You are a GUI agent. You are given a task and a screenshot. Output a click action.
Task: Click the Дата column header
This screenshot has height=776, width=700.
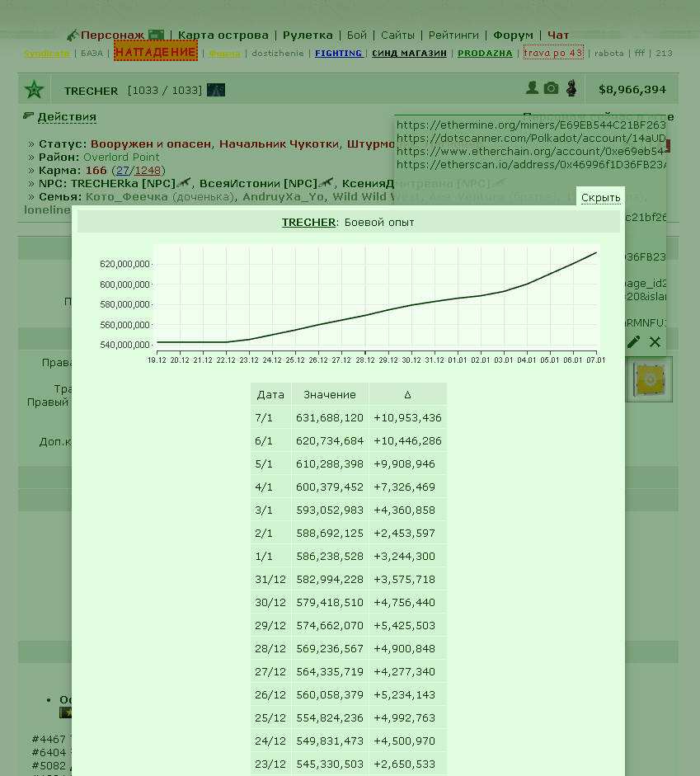pyautogui.click(x=270, y=394)
